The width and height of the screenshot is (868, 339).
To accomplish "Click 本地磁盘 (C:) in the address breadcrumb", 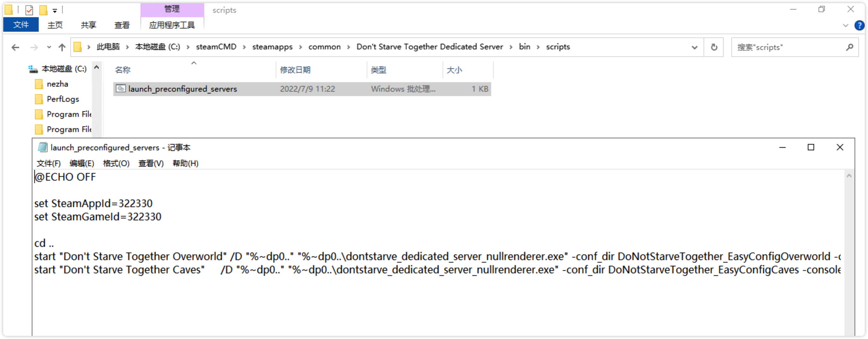I will click(158, 47).
